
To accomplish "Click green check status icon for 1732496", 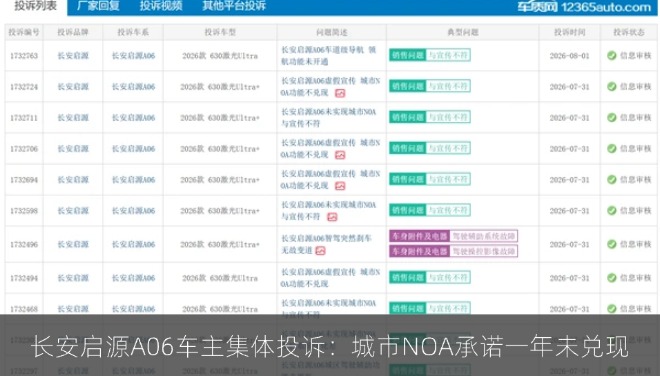I will 612,244.
